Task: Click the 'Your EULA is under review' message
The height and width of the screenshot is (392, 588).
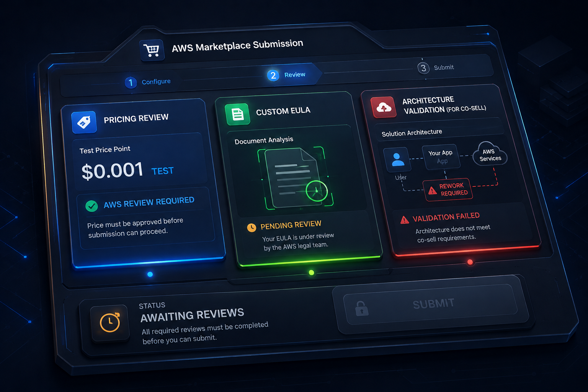Action: click(298, 242)
